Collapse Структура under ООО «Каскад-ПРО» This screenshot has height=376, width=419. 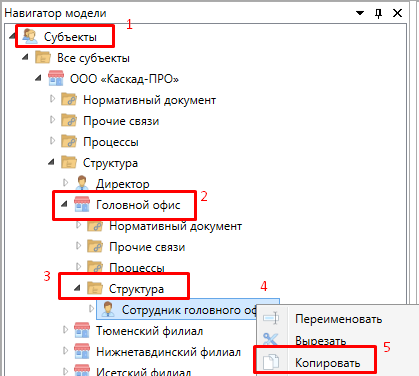pyautogui.click(x=51, y=162)
